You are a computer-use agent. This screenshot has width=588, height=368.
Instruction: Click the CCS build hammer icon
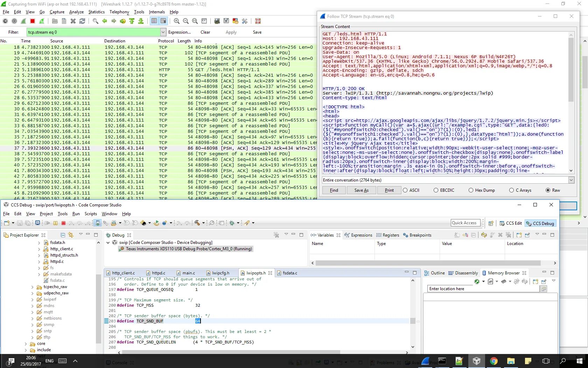coord(197,223)
